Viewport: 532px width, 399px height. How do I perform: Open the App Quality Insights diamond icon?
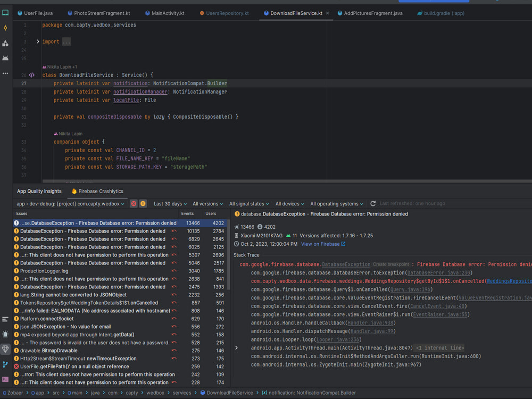(x=5, y=349)
